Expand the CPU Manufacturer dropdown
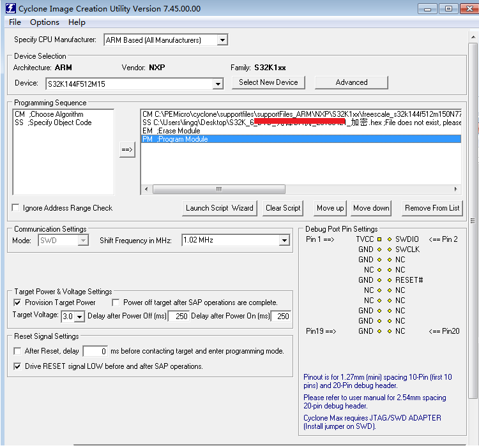Screen dimensions: 479x448 (223, 40)
